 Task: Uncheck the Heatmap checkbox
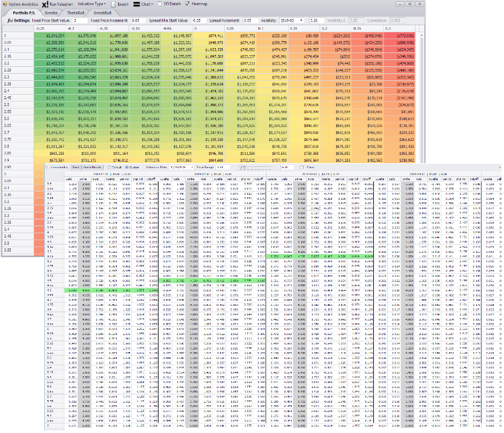click(188, 4)
